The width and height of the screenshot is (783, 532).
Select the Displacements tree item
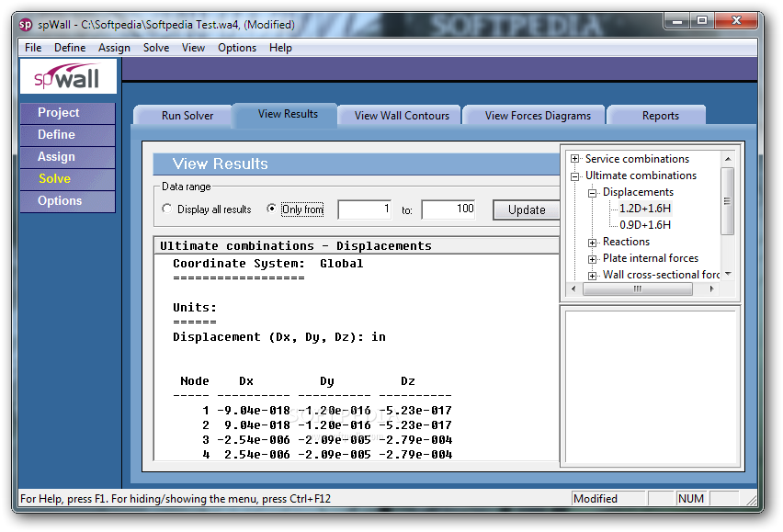[x=638, y=192]
